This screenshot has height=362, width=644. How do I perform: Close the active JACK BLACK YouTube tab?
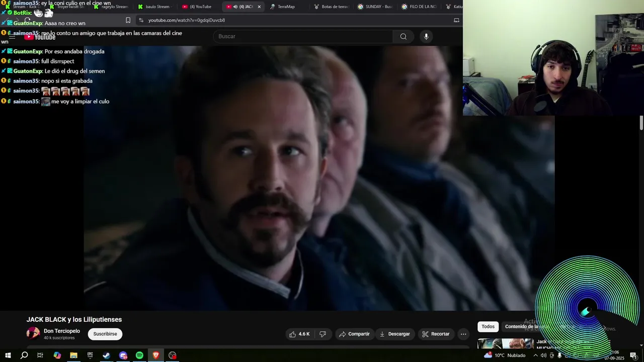(259, 7)
